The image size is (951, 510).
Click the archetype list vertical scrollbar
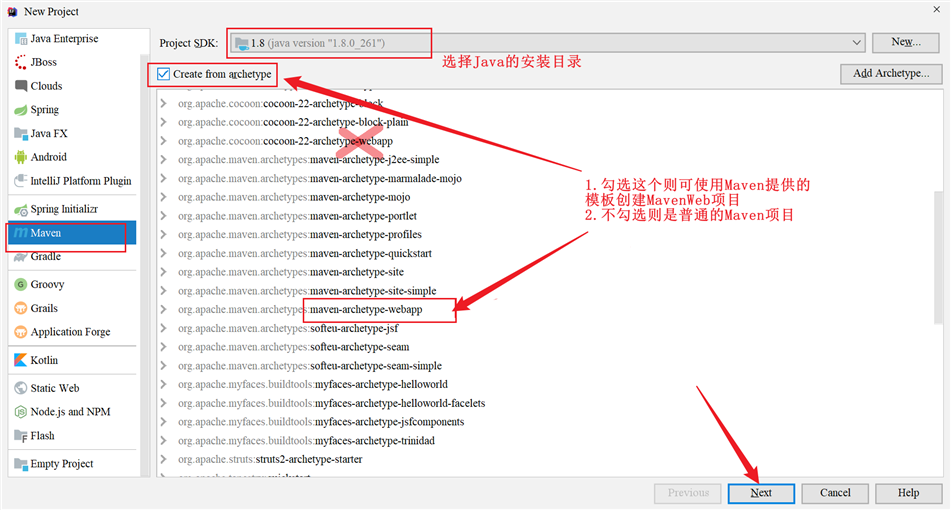pos(938,258)
